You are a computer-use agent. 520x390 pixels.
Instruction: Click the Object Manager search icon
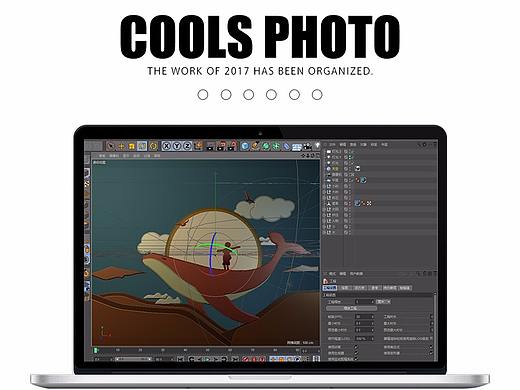[419, 145]
